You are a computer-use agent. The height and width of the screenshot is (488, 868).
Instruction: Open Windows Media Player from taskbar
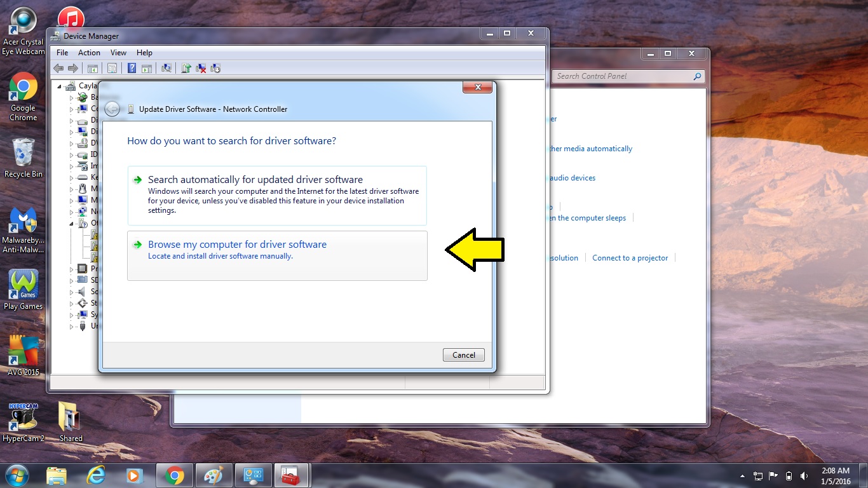point(135,475)
